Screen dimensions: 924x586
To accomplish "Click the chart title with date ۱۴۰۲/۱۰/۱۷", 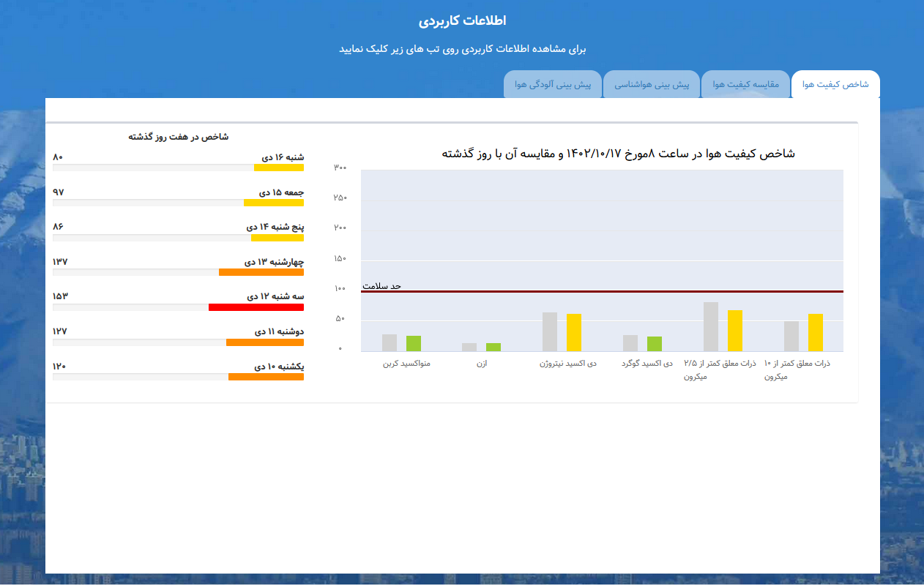I will pyautogui.click(x=618, y=154).
